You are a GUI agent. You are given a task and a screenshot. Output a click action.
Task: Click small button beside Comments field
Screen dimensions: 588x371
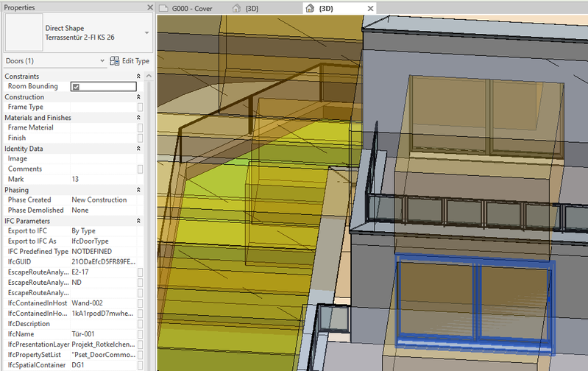click(140, 169)
